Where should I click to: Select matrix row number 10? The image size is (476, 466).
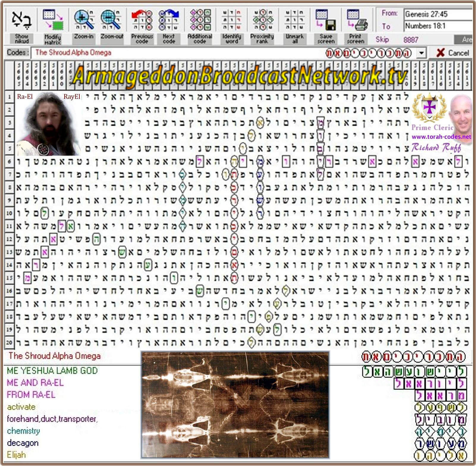pos(10,213)
